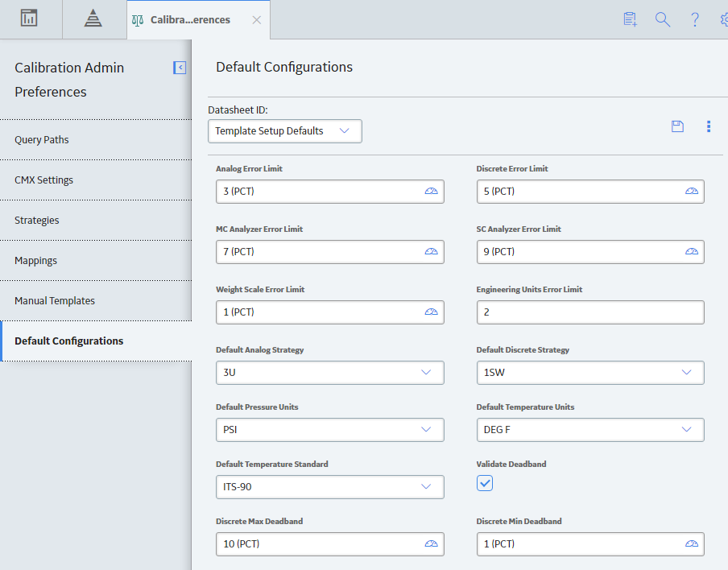This screenshot has width=728, height=570.
Task: Open settings gear icon at top right
Action: point(724,19)
